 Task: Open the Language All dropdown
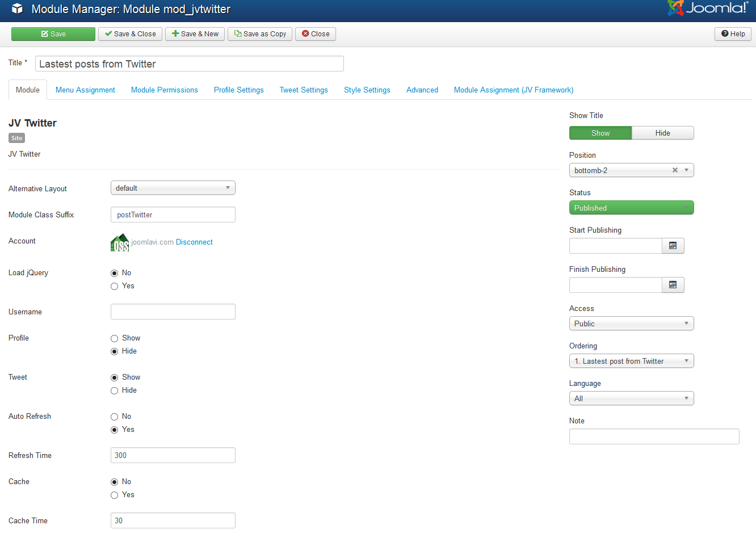coord(632,398)
